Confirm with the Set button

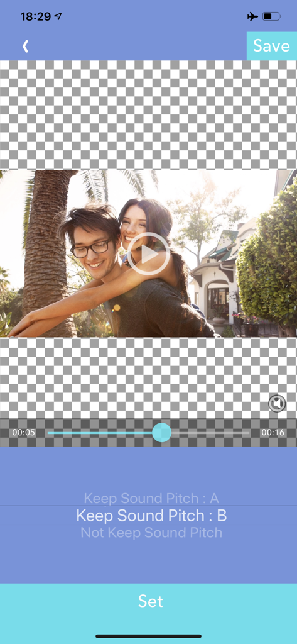coord(148,601)
